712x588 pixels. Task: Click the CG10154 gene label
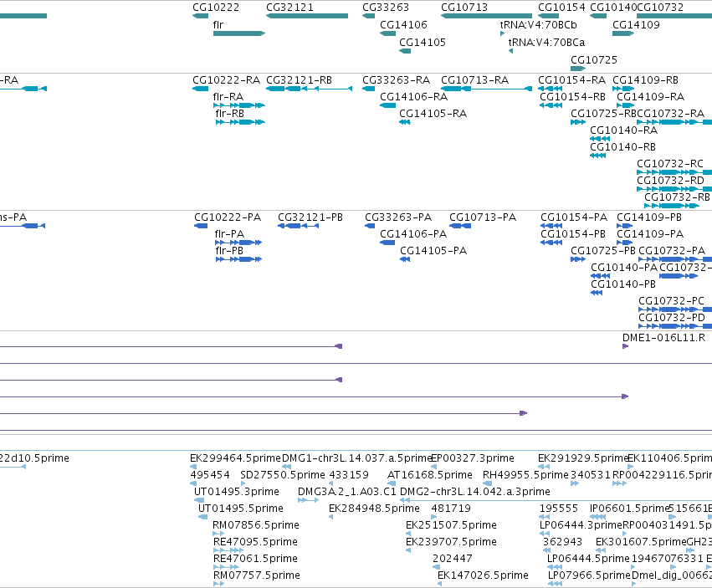pos(561,8)
